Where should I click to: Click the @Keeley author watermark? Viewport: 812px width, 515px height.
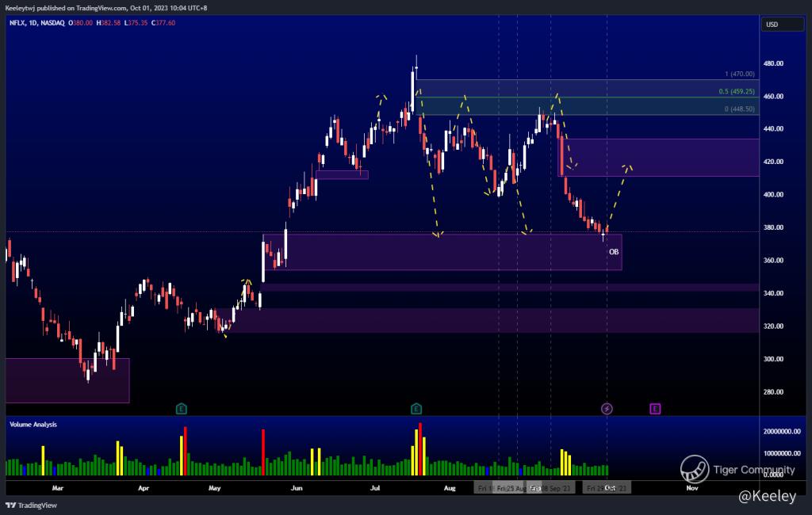(766, 497)
